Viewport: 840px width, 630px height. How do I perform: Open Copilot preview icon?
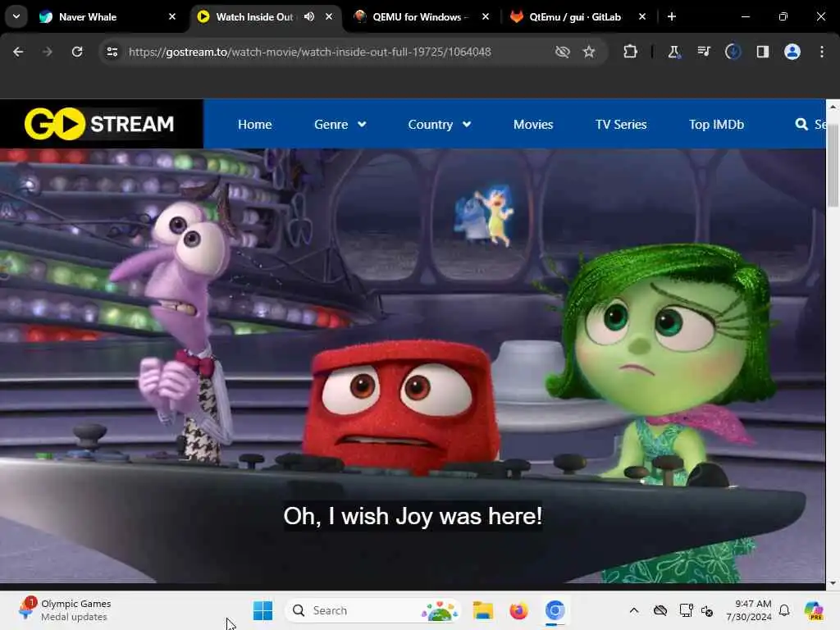tap(814, 610)
